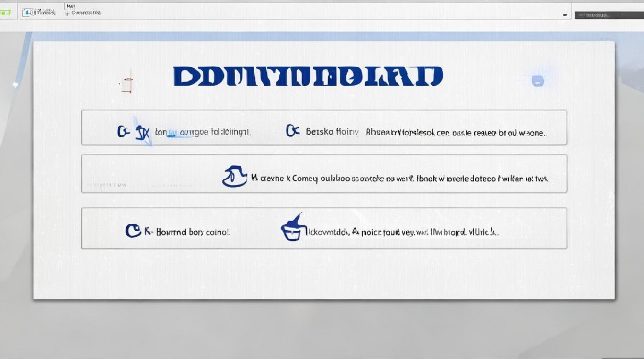Click the green button at the top-left edge
This screenshot has height=359, width=644.
click(x=5, y=13)
